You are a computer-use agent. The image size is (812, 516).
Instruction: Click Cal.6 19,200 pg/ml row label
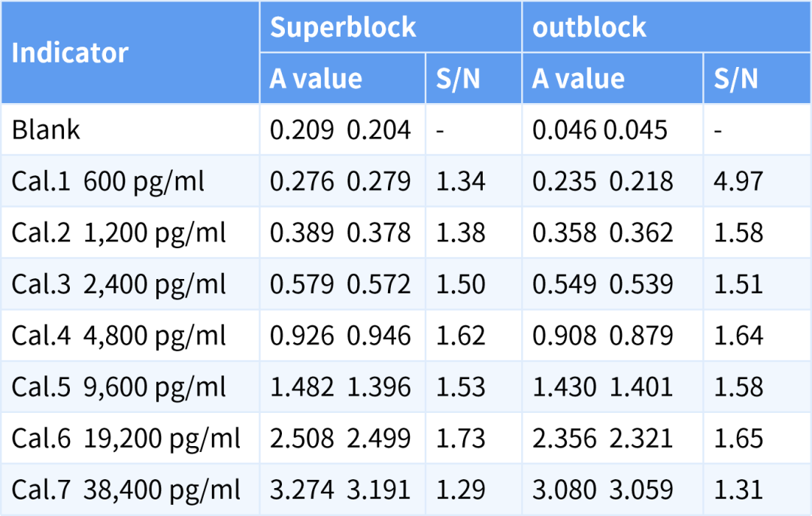(126, 438)
